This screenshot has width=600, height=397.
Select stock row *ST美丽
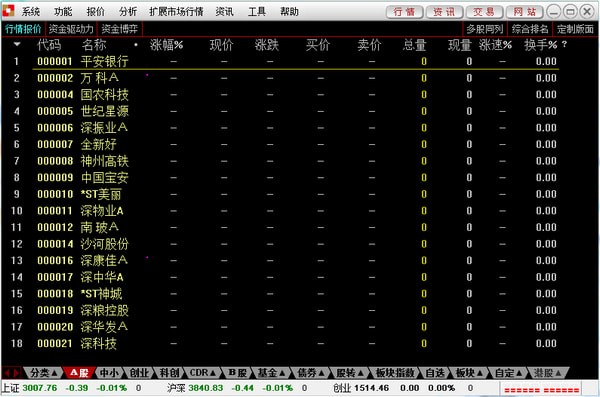(285, 194)
